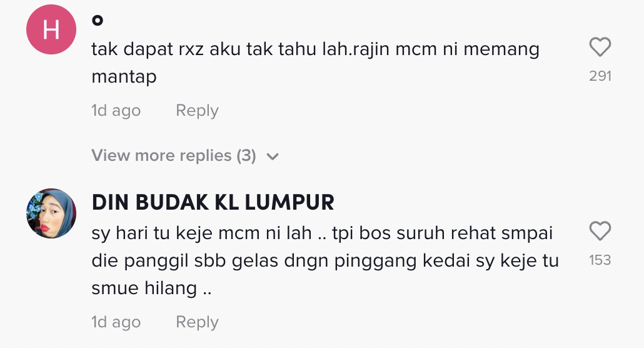Click the word 'mantap' in the first comment
The height and width of the screenshot is (348, 644).
click(x=124, y=77)
